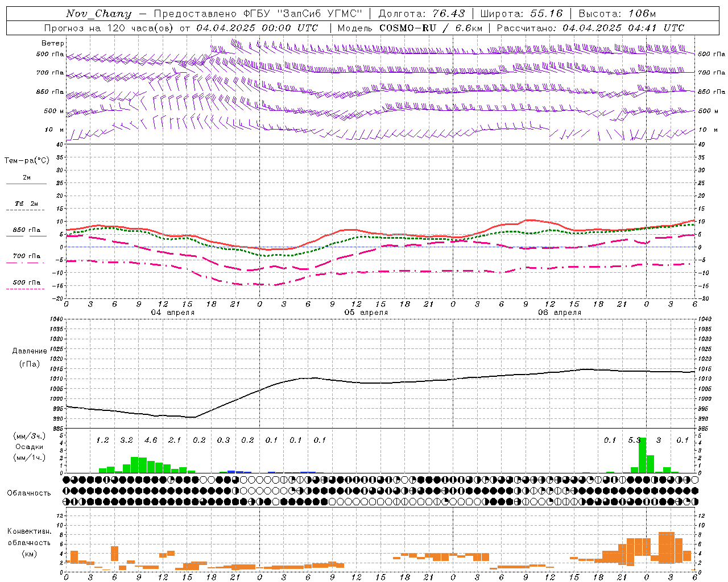Click the pink dash-dot 500 гПа legend line
728x582 pixels.
tap(25, 289)
